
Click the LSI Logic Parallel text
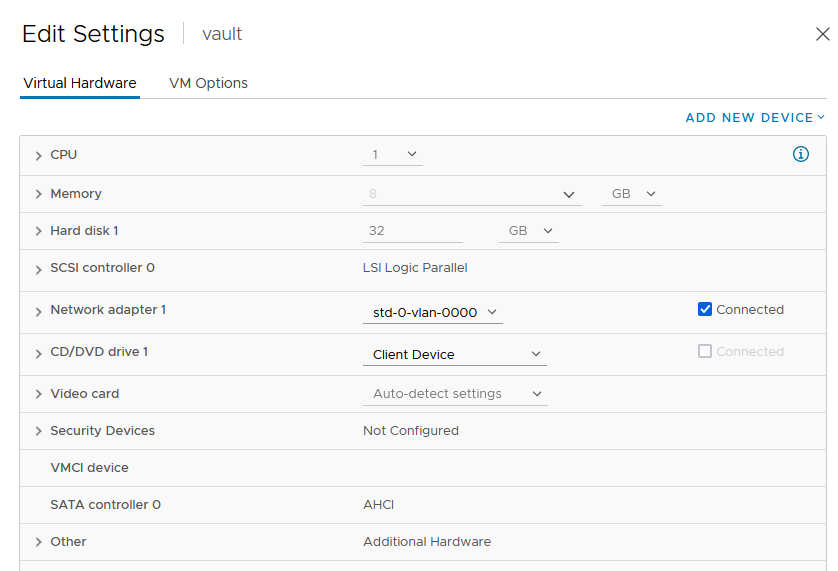(x=415, y=268)
